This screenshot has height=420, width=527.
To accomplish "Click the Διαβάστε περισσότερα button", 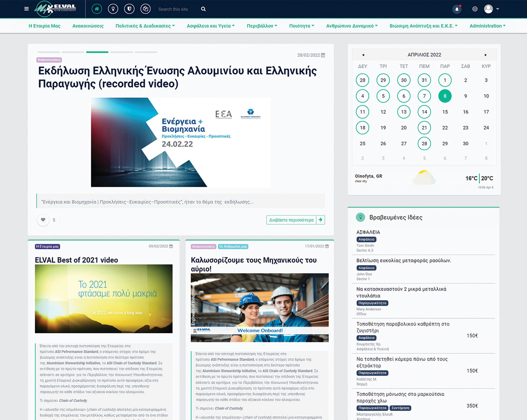I will 295,220.
